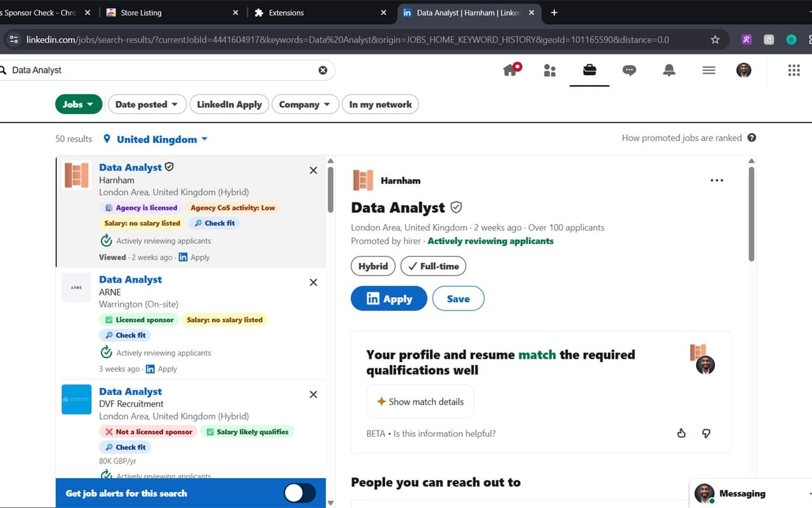Screen dimensions: 812x508
Task: Open the hamburger menu icon in navbar
Action: coord(709,70)
